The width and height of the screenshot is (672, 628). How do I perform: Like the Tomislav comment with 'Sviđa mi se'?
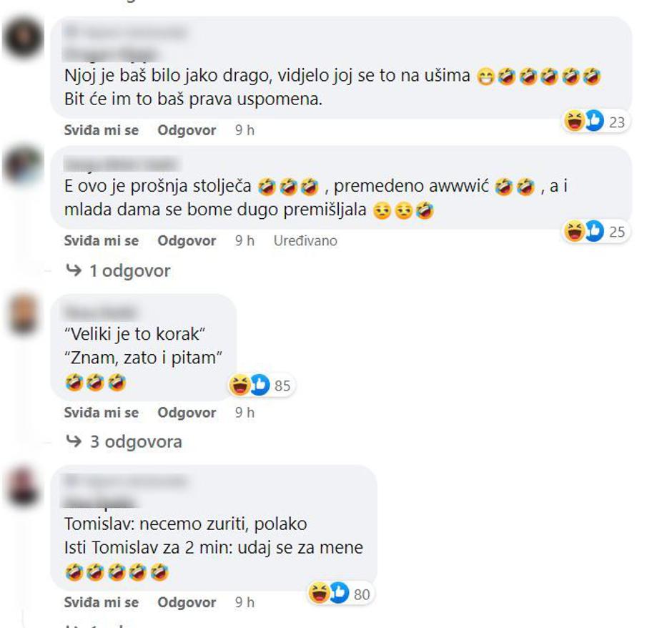tap(101, 602)
